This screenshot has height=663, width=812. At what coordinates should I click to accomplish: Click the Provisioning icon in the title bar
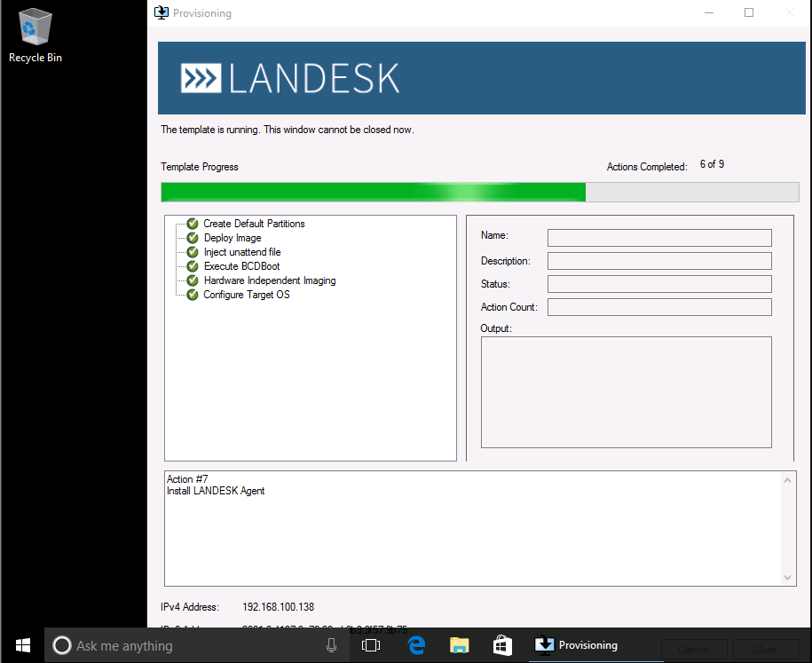161,13
